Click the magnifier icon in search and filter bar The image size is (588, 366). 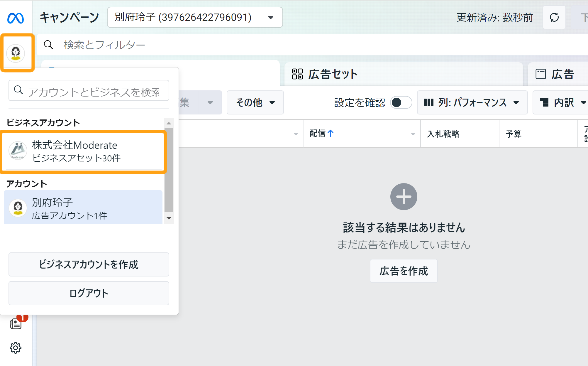(48, 45)
